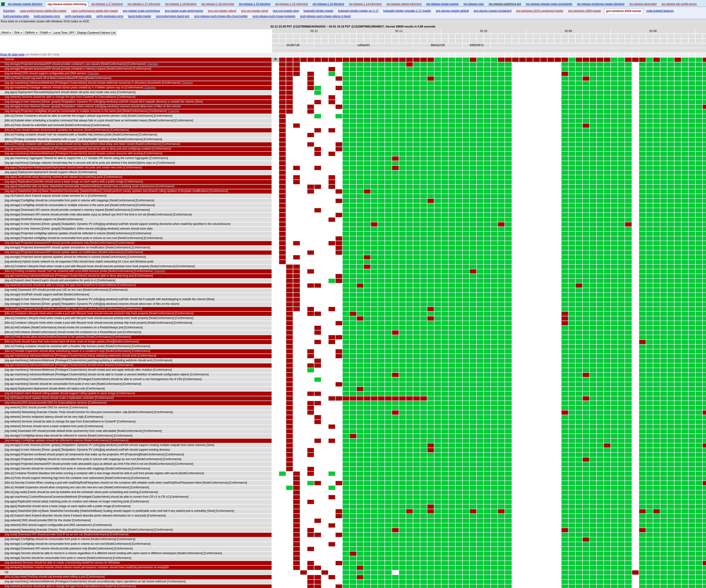Open gce-windows-2019-containerd-master tab
706x588 pixels.
pos(540,11)
